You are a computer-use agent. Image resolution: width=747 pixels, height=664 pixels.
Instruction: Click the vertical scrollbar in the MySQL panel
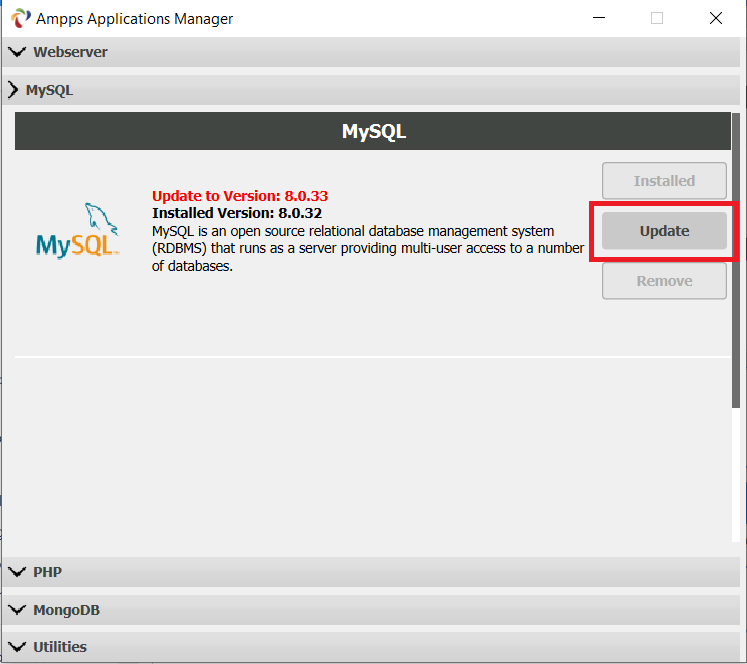(x=736, y=260)
